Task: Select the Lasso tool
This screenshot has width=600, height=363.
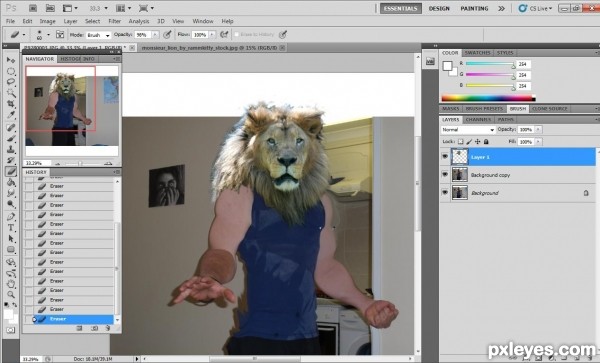Action: tap(11, 82)
